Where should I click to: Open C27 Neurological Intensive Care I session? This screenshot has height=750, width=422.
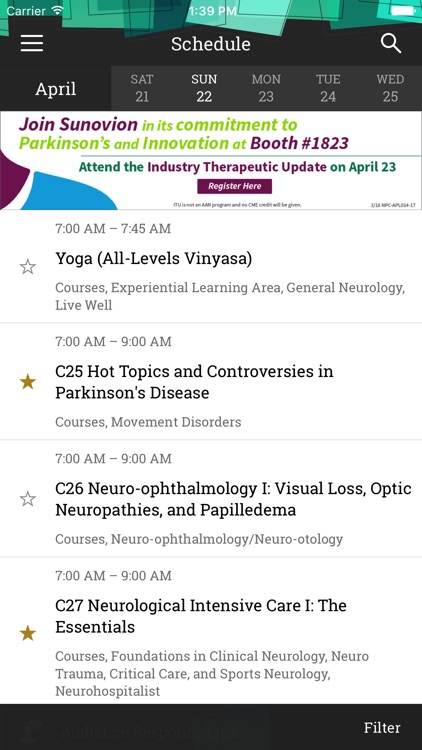[x=211, y=631]
